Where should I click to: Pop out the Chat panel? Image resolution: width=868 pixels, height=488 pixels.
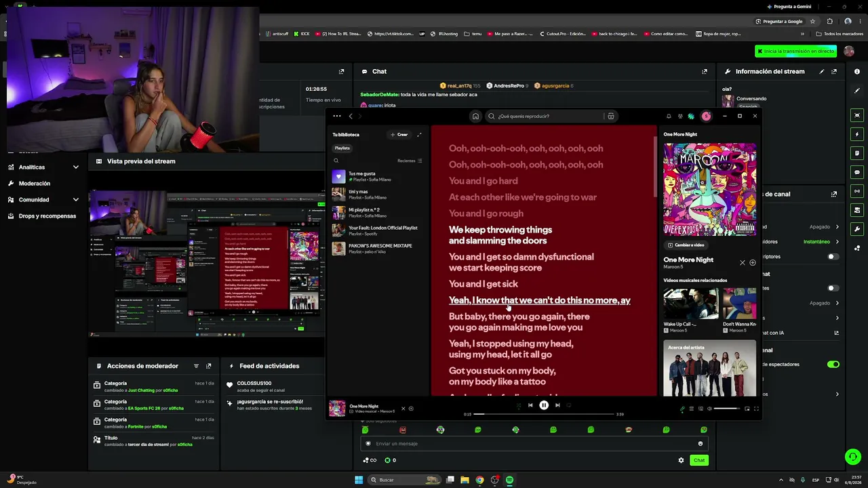coord(705,71)
